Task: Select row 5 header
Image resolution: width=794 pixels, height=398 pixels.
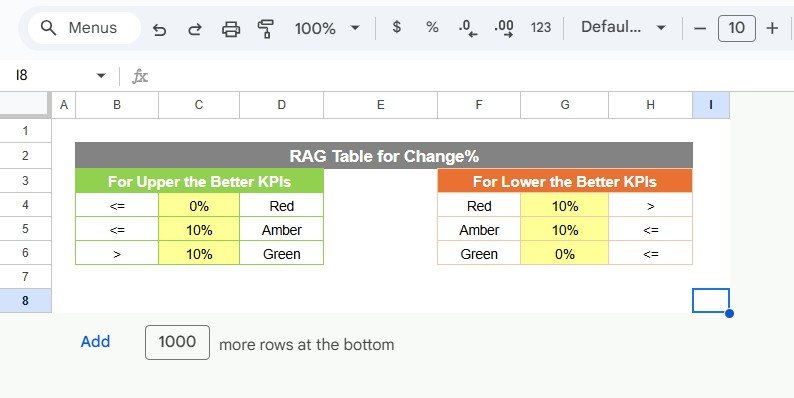Action: [x=25, y=229]
